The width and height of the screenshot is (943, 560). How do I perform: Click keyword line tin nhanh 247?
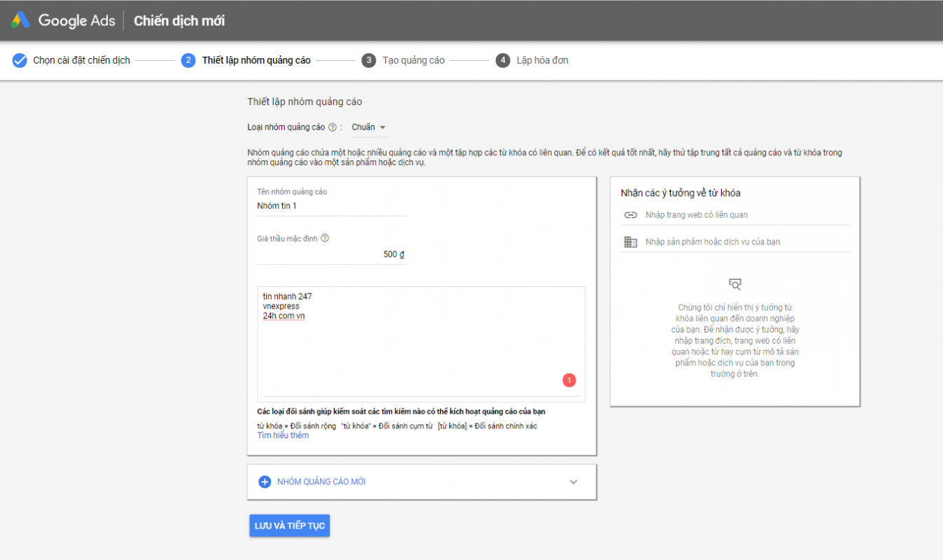[x=288, y=296]
